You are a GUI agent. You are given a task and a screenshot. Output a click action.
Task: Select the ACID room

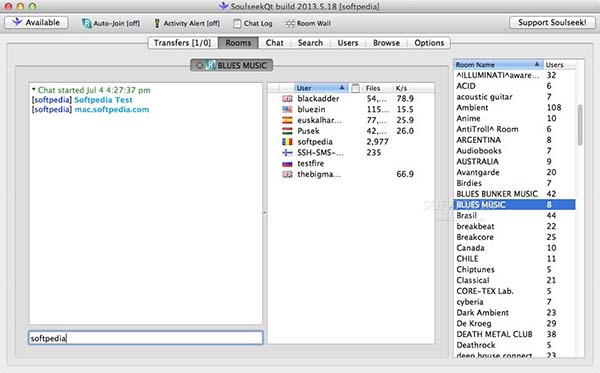(514, 86)
